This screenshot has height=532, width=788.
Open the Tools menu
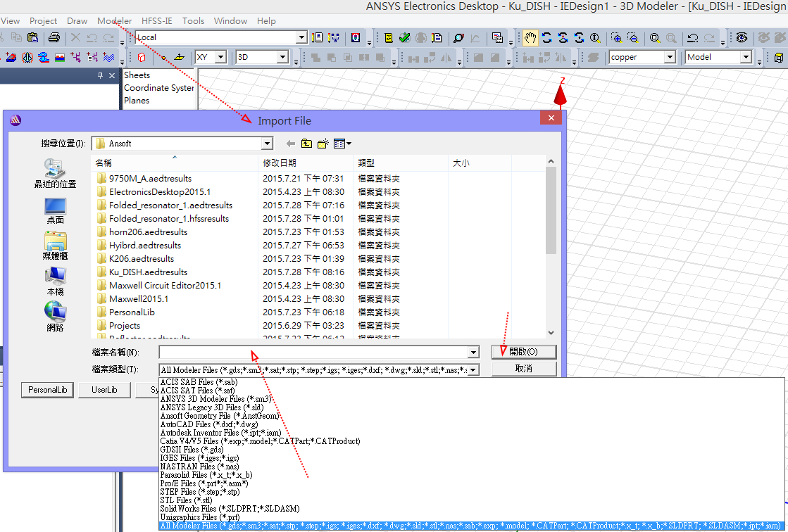193,20
